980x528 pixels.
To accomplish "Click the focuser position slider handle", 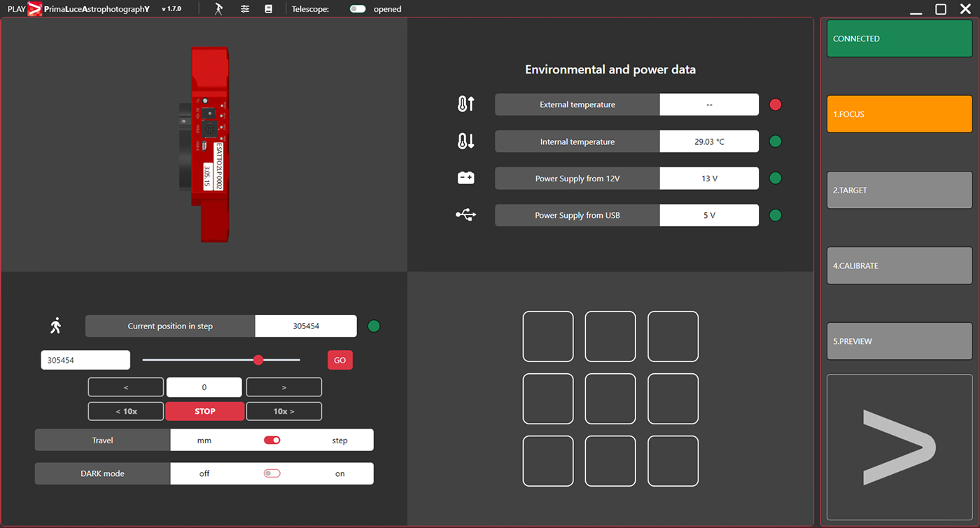I will 258,360.
